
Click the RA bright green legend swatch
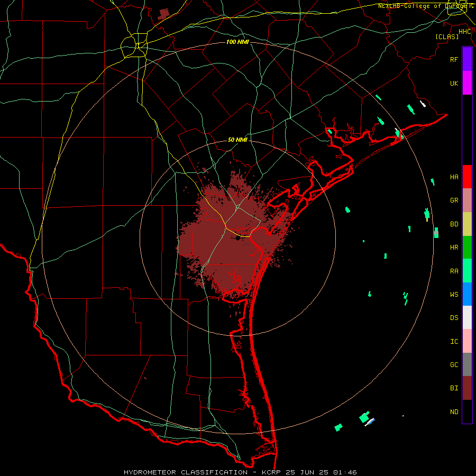tap(467, 271)
